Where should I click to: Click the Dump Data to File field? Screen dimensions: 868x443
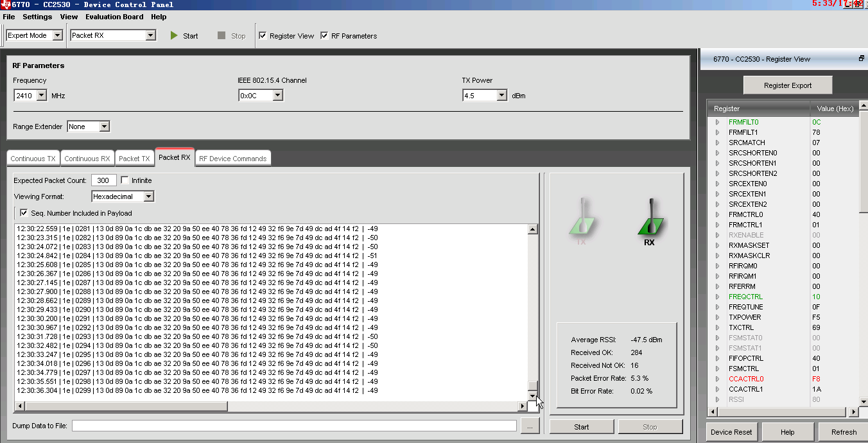point(294,426)
